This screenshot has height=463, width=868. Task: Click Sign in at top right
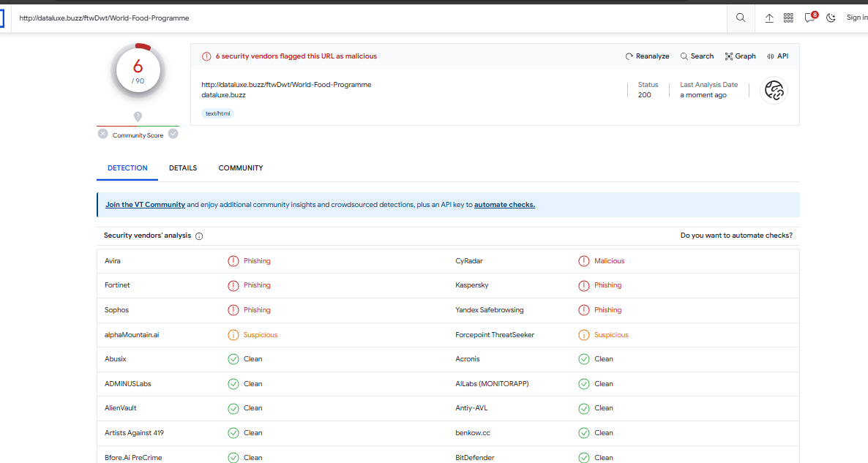click(856, 18)
